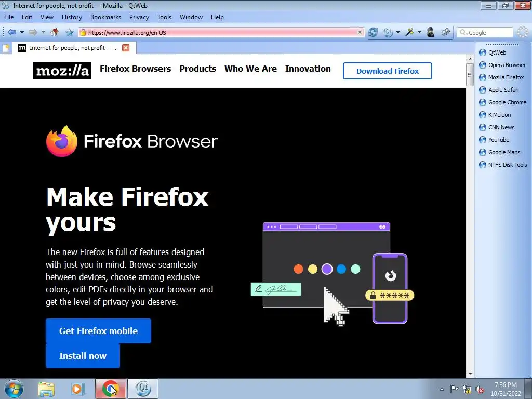Screen dimensions: 532x399
Task: Open the Tools menu
Action: [164, 17]
